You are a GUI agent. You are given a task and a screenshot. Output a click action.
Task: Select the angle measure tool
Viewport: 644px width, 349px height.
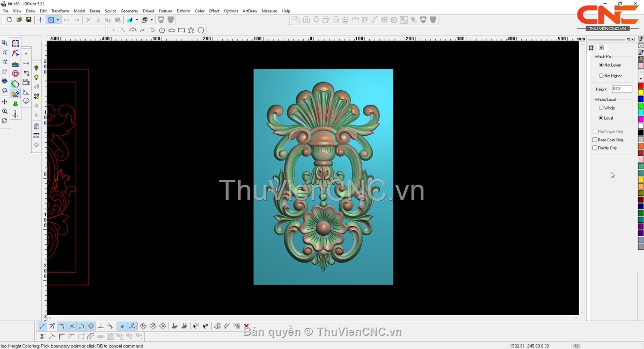tap(26, 92)
